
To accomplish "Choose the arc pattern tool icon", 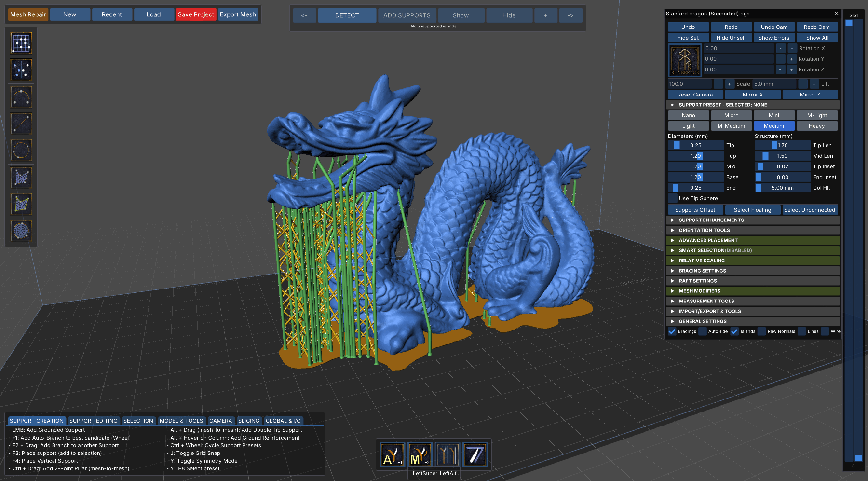I will point(21,97).
